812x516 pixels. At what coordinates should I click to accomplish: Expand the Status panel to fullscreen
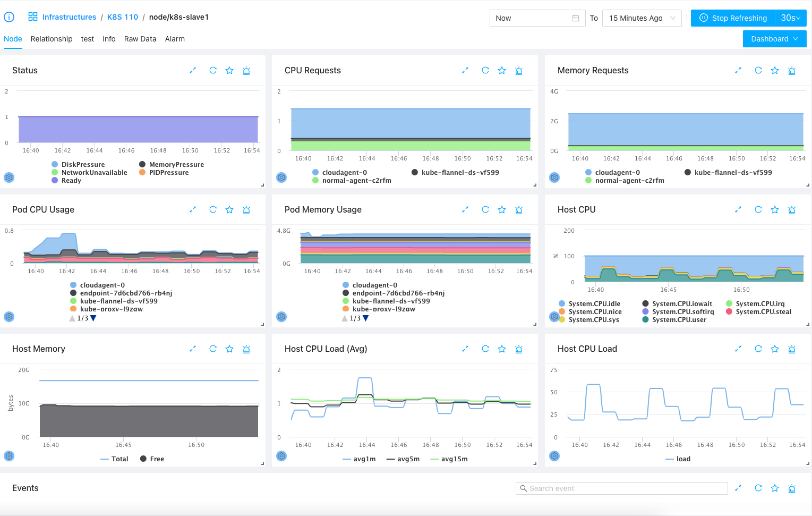193,70
